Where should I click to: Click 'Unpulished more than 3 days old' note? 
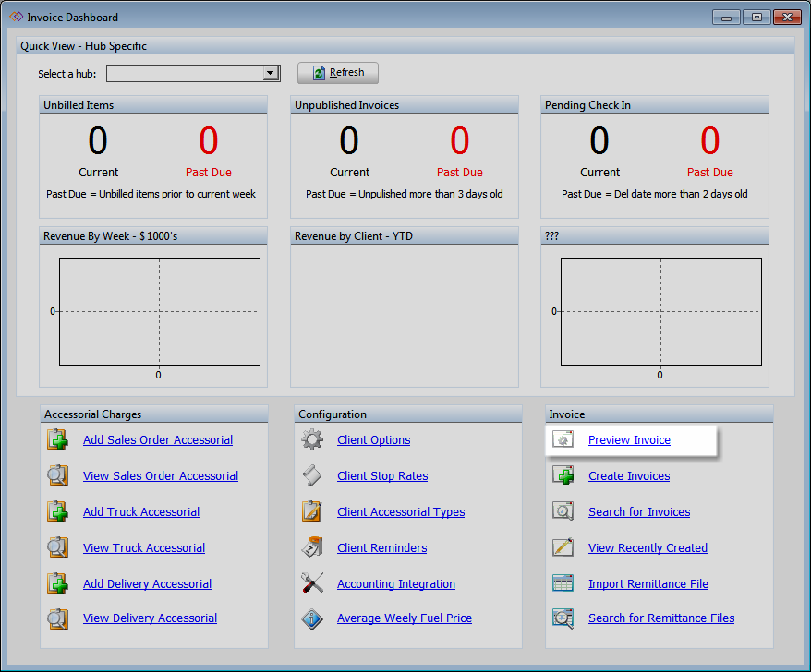(x=430, y=194)
